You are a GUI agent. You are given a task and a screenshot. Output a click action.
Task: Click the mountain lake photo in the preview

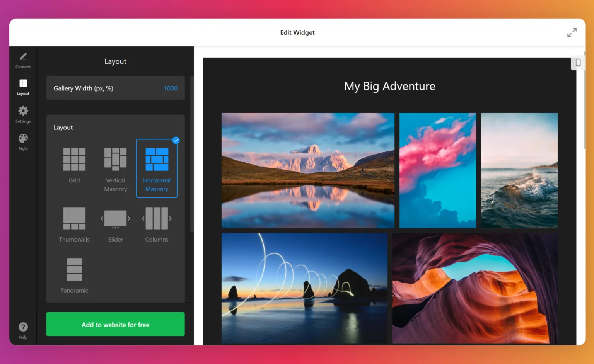[x=307, y=170]
